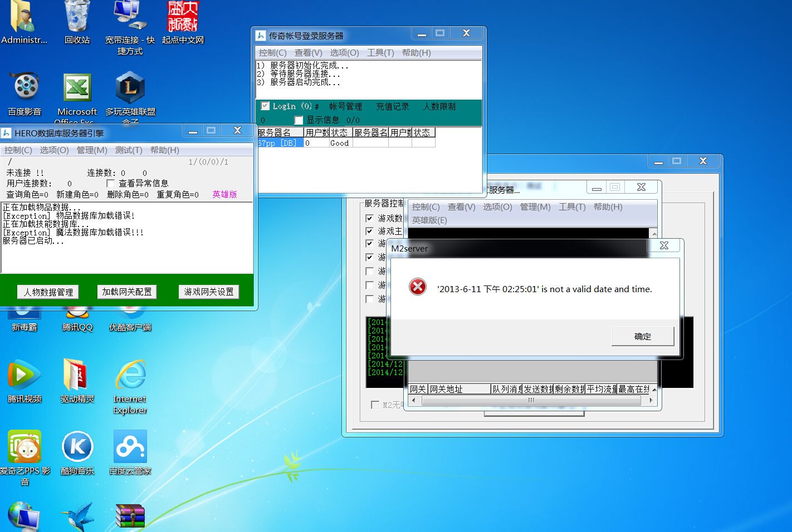The image size is (792, 532).
Task: Click the 人物数据管理 button
Action: coord(48,292)
